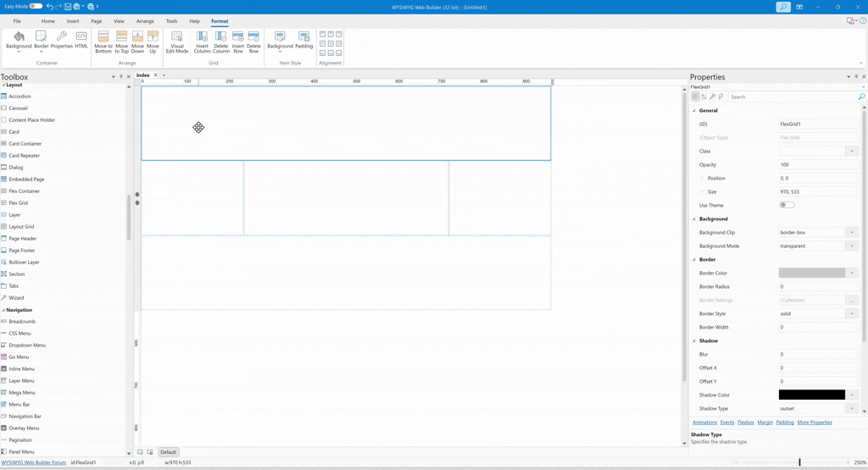
Task: Toggle Easy Mode switch
Action: [36, 6]
